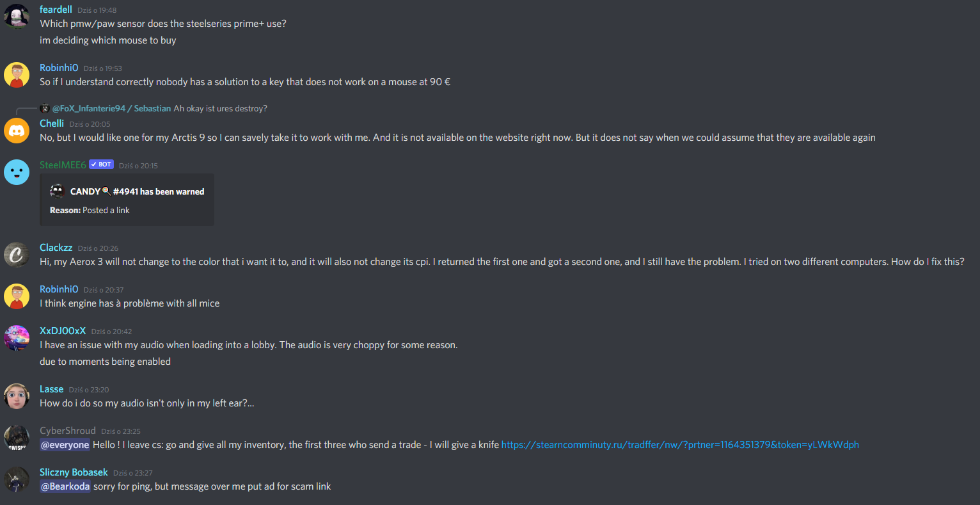Viewport: 980px width, 505px height.
Task: Open the CyberShroud username profile
Action: [x=68, y=431]
